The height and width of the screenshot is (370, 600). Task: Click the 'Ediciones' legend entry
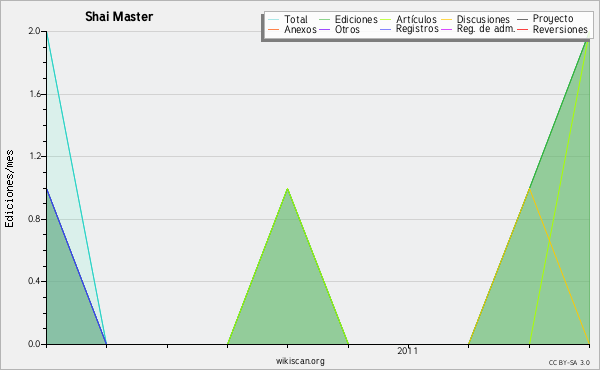pos(356,19)
